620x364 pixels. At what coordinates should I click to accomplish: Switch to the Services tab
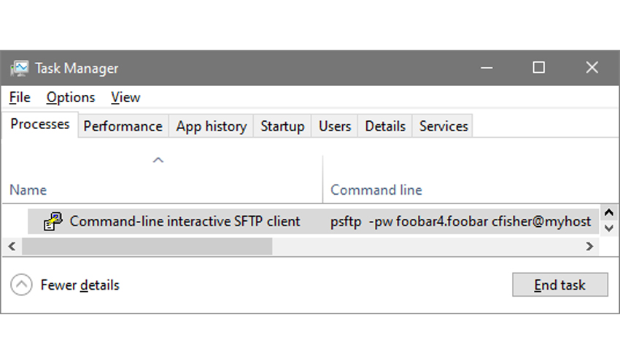click(443, 126)
